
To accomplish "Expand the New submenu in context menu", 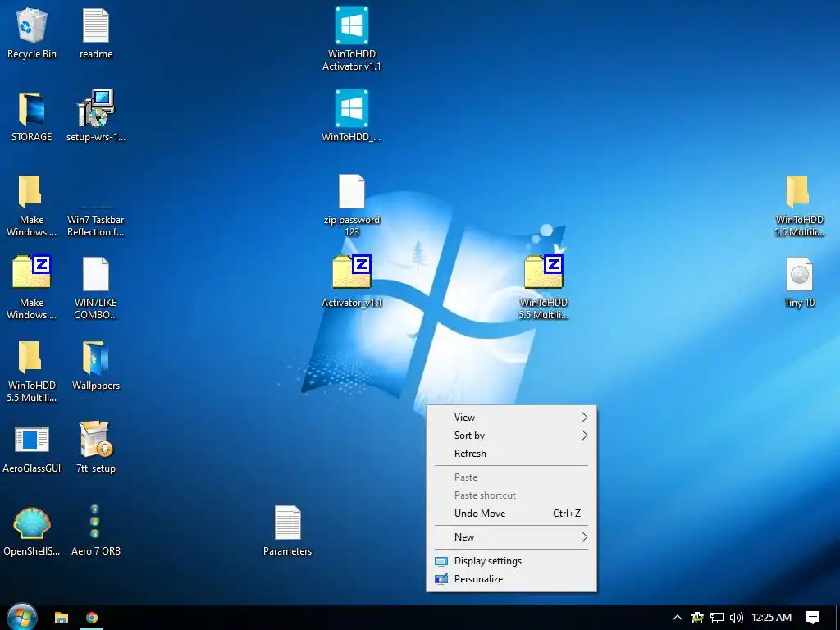I will [512, 537].
